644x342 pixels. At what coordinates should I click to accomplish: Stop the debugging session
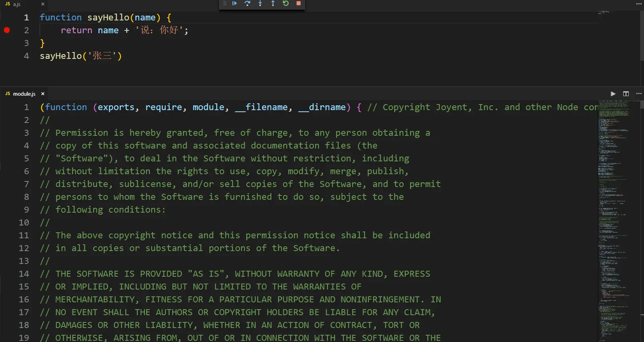(x=299, y=3)
